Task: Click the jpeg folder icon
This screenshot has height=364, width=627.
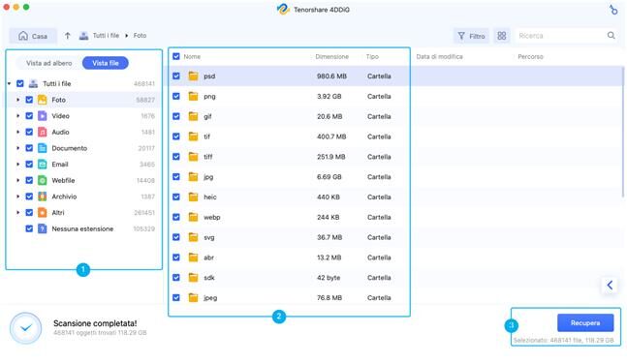Action: tap(193, 297)
